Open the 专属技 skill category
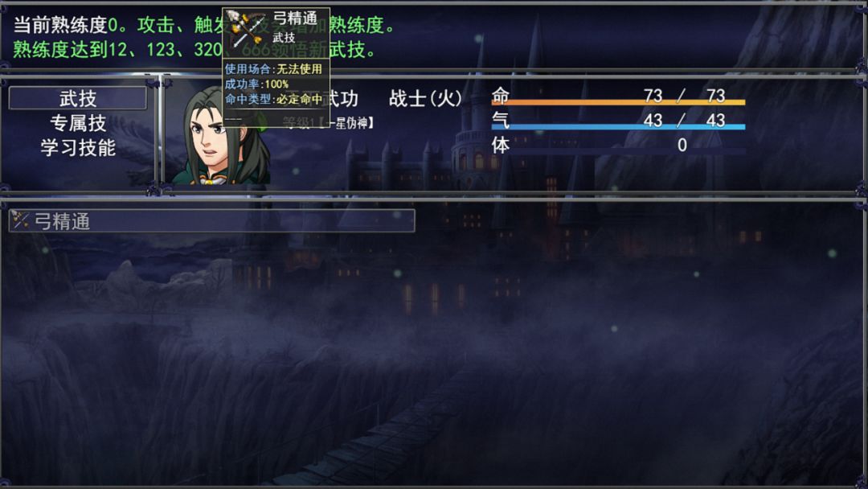 tap(77, 123)
